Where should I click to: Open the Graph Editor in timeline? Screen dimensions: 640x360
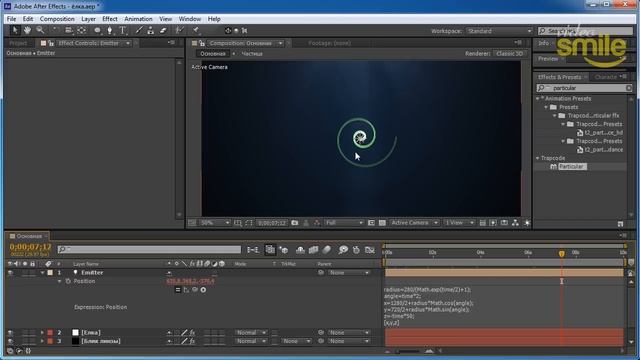coord(370,250)
